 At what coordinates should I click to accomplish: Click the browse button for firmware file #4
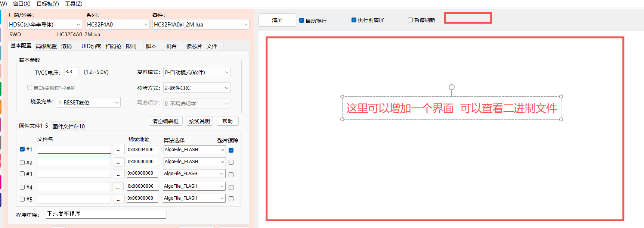(x=118, y=187)
